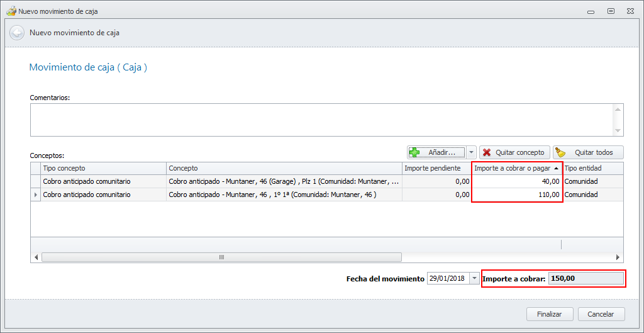Click the Importe a cobrar total field

pos(586,278)
